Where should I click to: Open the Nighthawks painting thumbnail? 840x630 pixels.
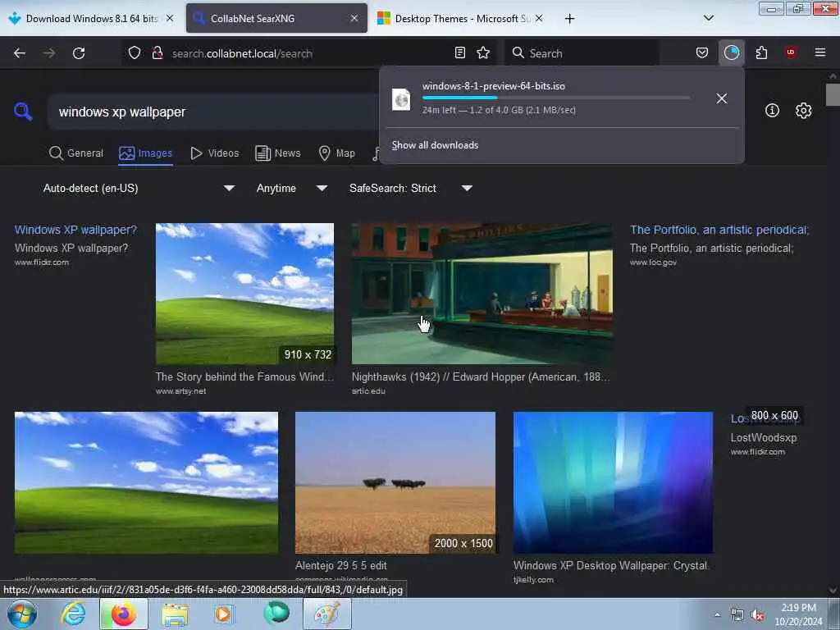click(482, 294)
